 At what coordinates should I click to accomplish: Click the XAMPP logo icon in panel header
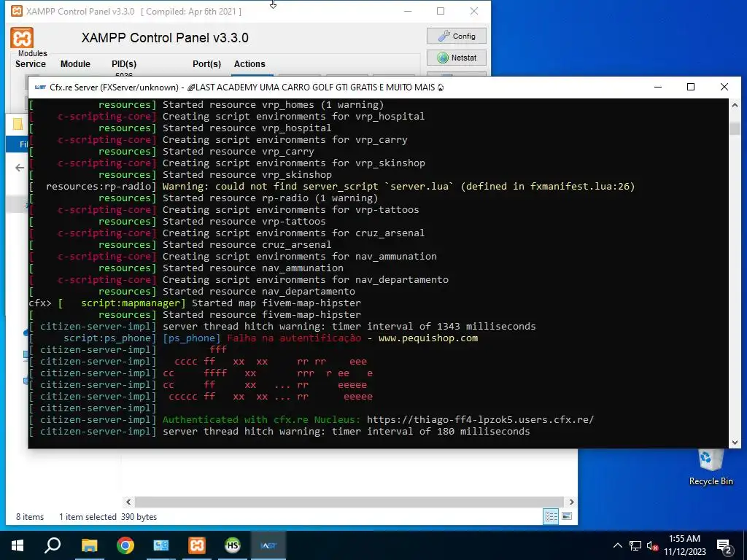click(x=22, y=38)
